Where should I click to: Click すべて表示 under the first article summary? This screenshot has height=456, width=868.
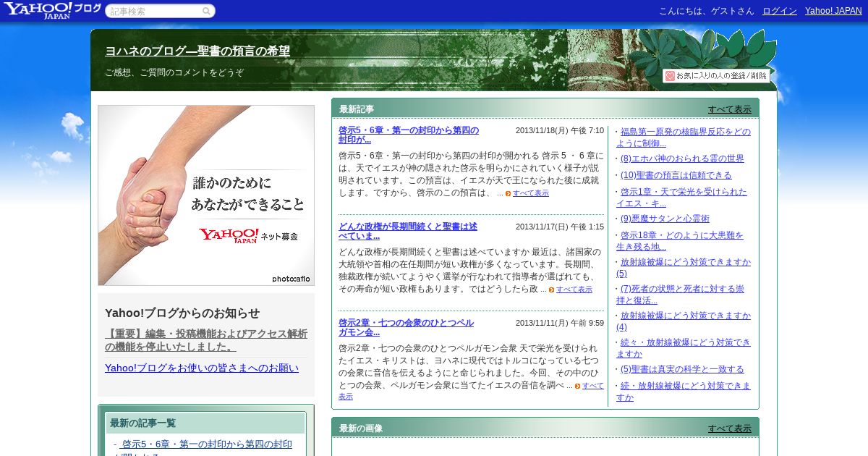pyautogui.click(x=531, y=193)
